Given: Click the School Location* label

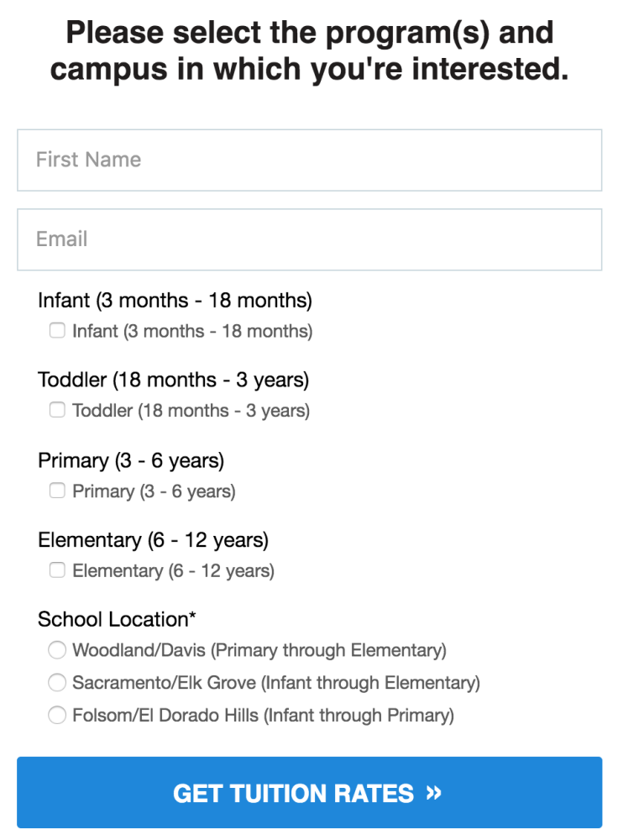Looking at the screenshot, I should [x=117, y=619].
